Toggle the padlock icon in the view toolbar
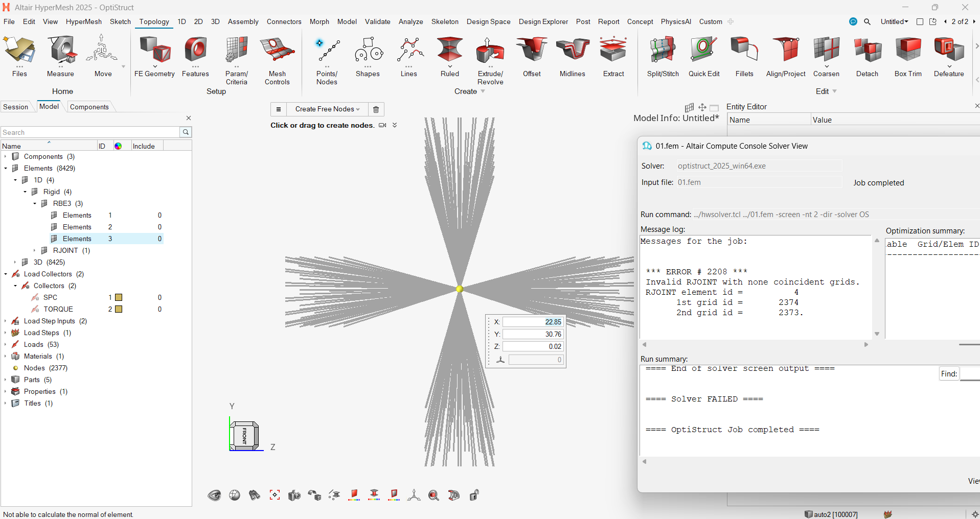 pyautogui.click(x=474, y=495)
